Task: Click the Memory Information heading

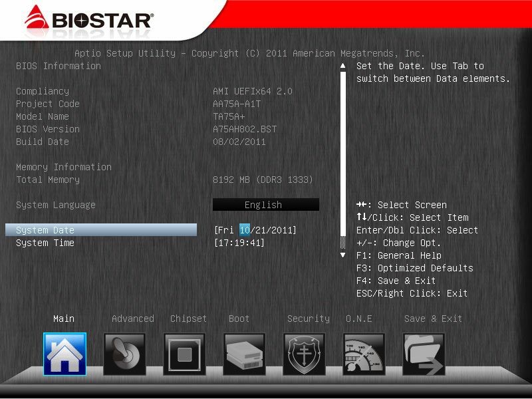Action: tap(64, 167)
